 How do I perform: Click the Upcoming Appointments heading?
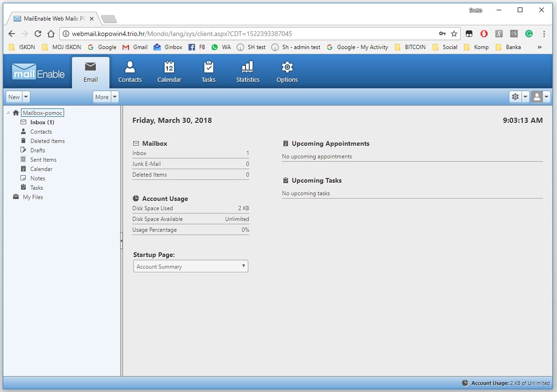[x=330, y=144]
